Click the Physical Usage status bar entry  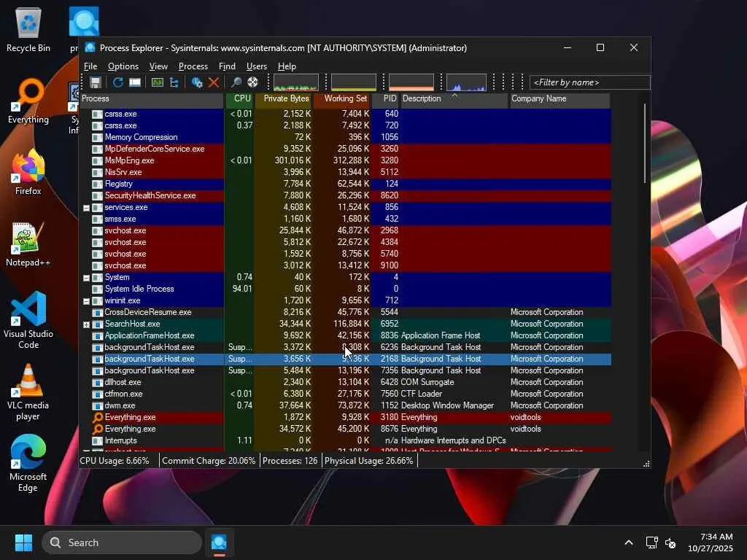368,461
